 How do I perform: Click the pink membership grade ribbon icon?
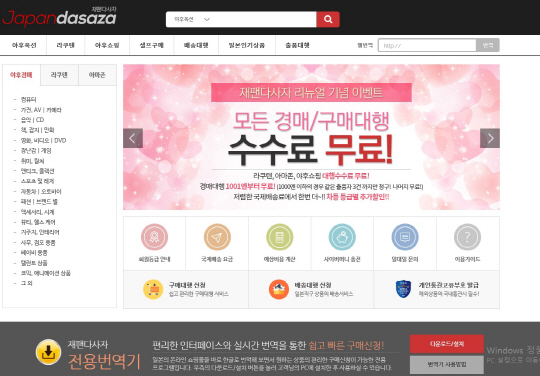pos(154,237)
